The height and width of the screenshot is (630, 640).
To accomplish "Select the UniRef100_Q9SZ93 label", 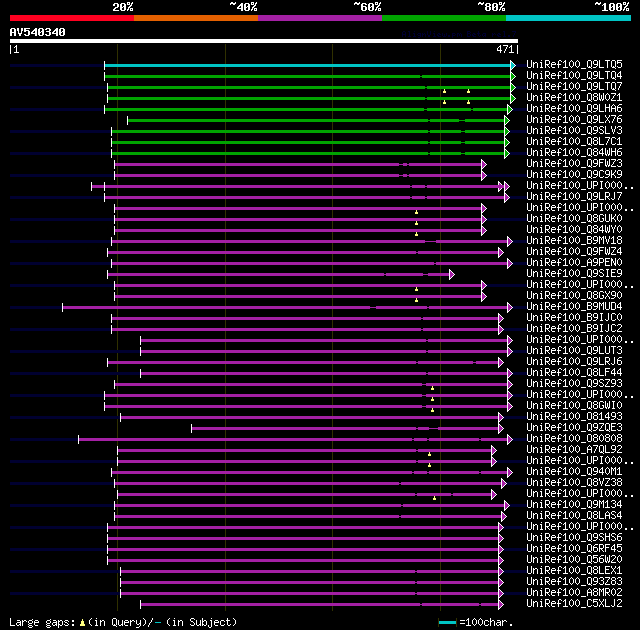I will 574,384.
